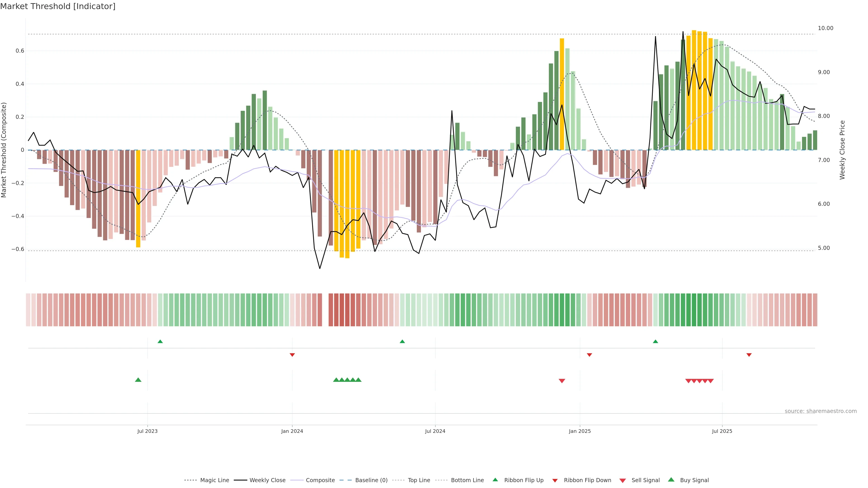The image size is (868, 488).
Task: Click the Jan 2025 axis label
Action: [580, 431]
